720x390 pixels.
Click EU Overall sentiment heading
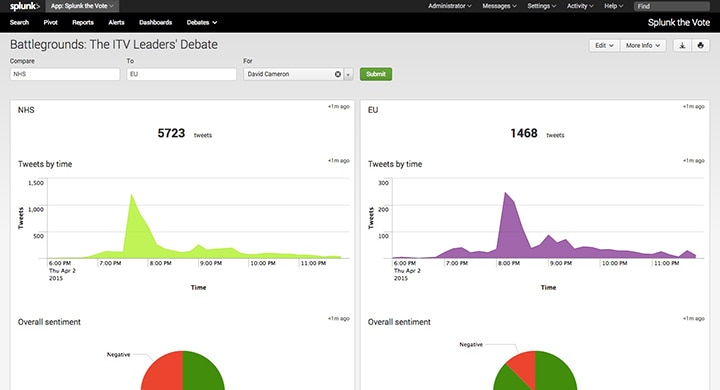tap(399, 322)
